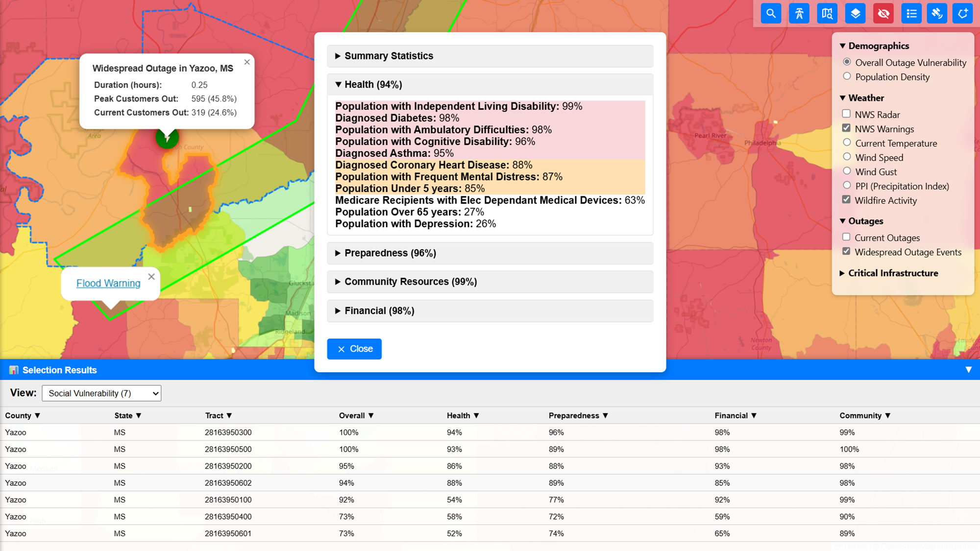Click the Pearl River label on map

[x=710, y=136]
